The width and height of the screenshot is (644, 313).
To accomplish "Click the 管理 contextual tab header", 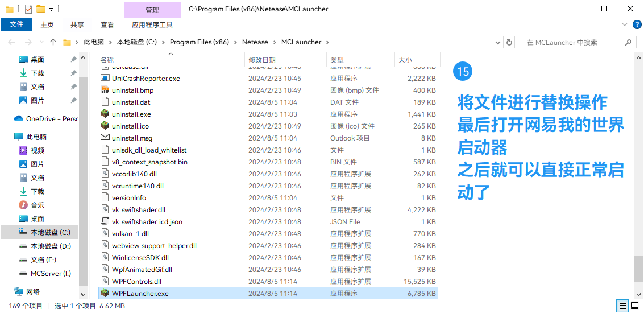I will click(152, 10).
